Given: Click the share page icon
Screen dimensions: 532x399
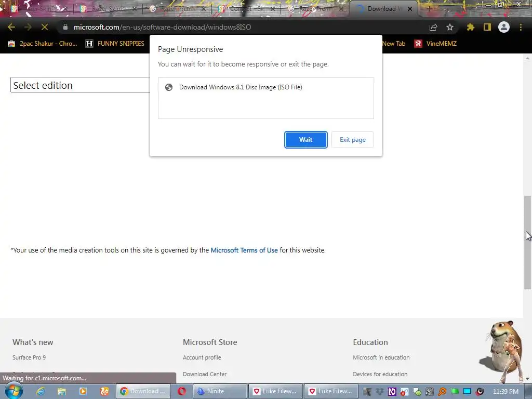Looking at the screenshot, I should 433,27.
